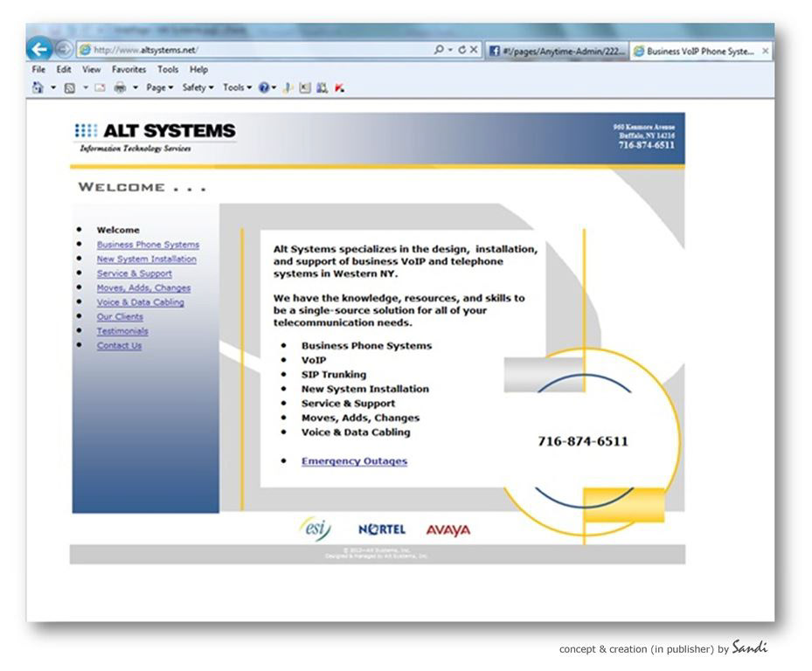This screenshot has height=671, width=812.
Task: Click the blue Help question mark icon
Action: pyautogui.click(x=264, y=87)
